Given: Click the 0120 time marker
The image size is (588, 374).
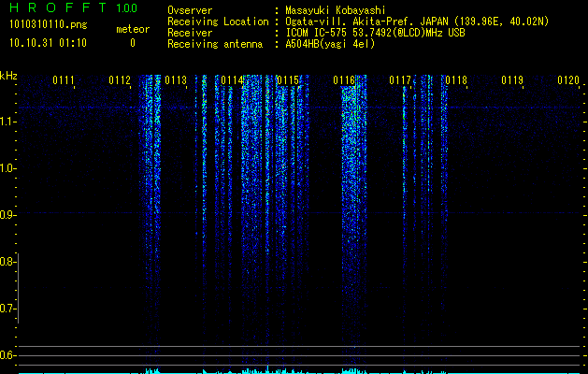Looking at the screenshot, I should tap(568, 80).
